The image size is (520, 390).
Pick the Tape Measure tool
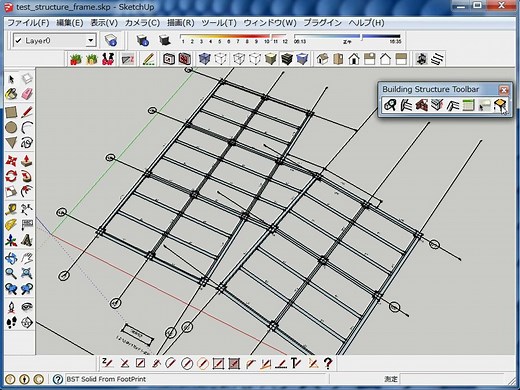point(11,210)
